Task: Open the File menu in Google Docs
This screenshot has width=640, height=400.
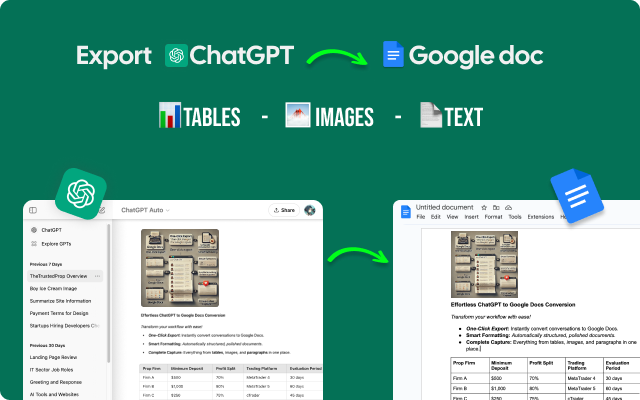Action: point(421,217)
